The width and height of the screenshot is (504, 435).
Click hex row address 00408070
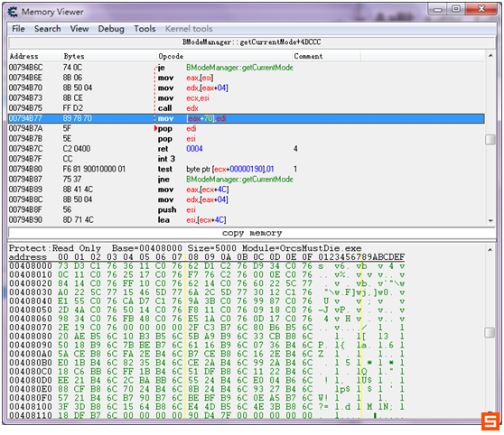[x=31, y=328]
